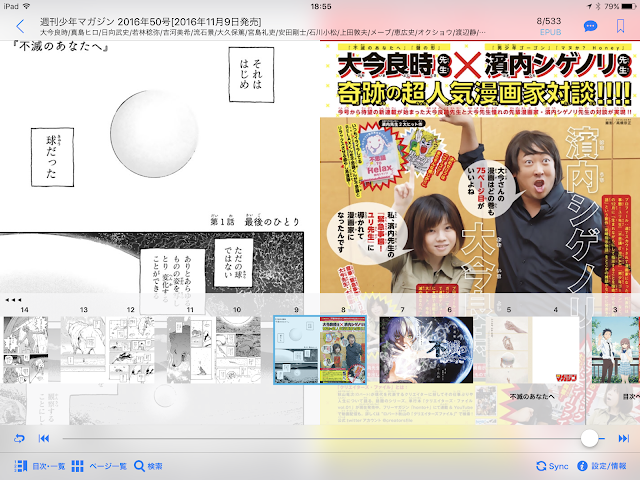The width and height of the screenshot is (640, 480).
Task: Select page 13 thumbnail
Action: tap(83, 350)
